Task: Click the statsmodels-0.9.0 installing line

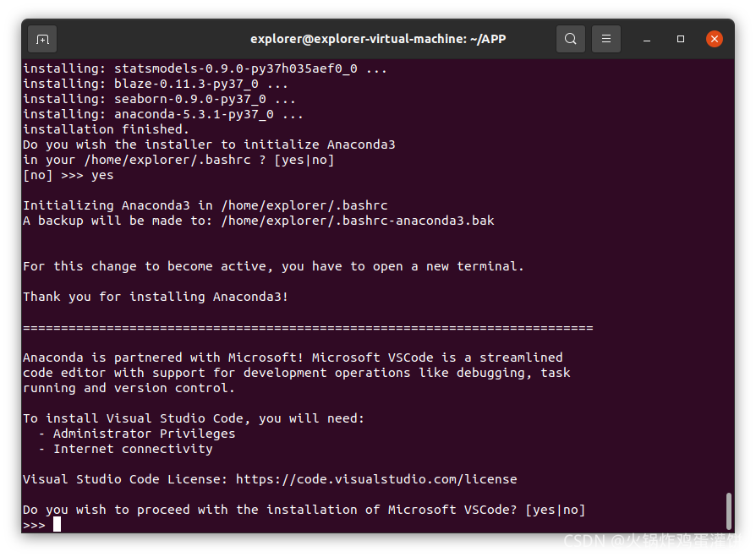Action: pos(205,69)
